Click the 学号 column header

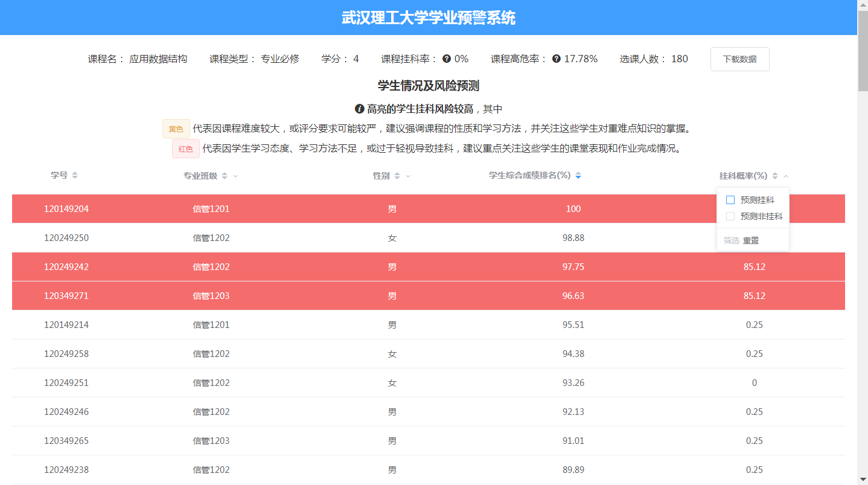[59, 175]
